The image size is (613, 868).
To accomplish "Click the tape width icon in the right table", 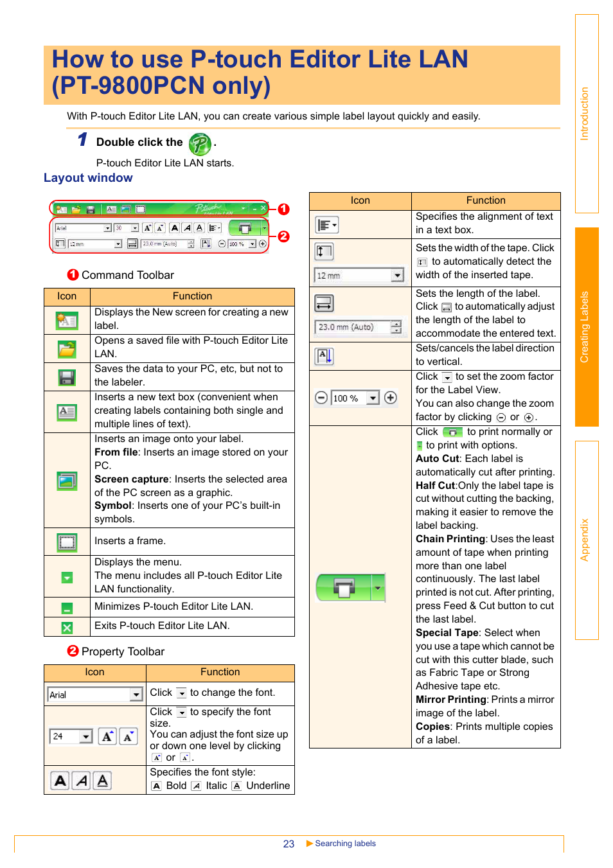I will tap(324, 251).
